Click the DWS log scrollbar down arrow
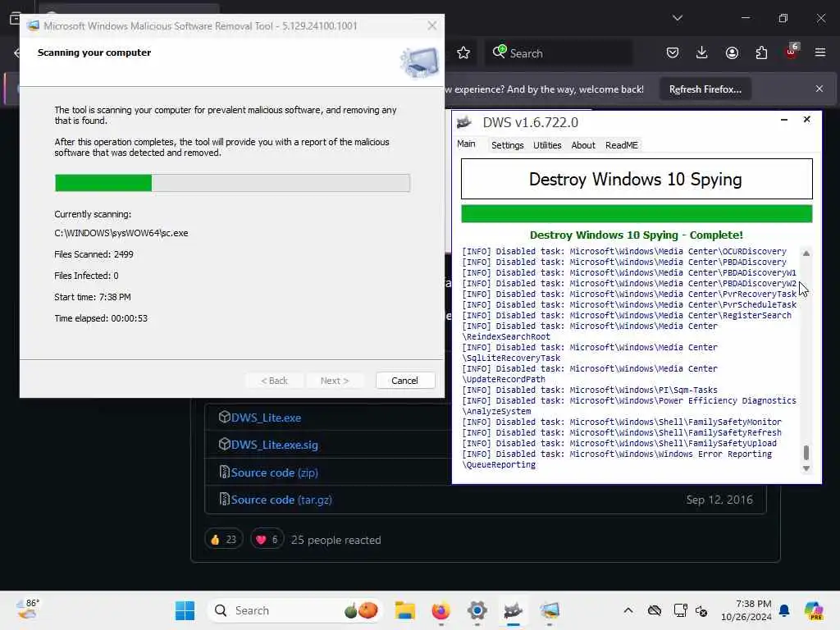Screen dimensions: 840x630 (806, 468)
